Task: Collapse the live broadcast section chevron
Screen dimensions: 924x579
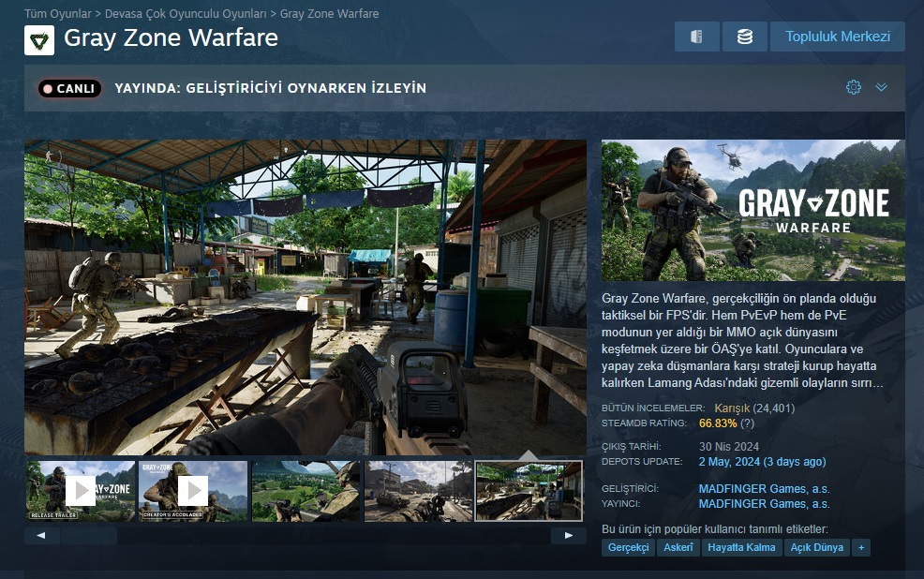Action: point(881,87)
